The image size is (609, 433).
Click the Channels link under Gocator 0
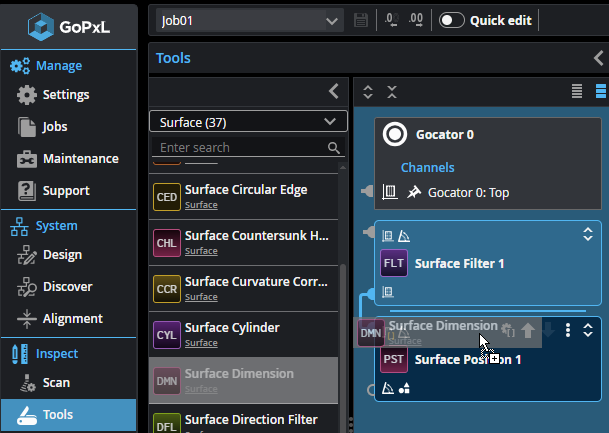point(428,167)
